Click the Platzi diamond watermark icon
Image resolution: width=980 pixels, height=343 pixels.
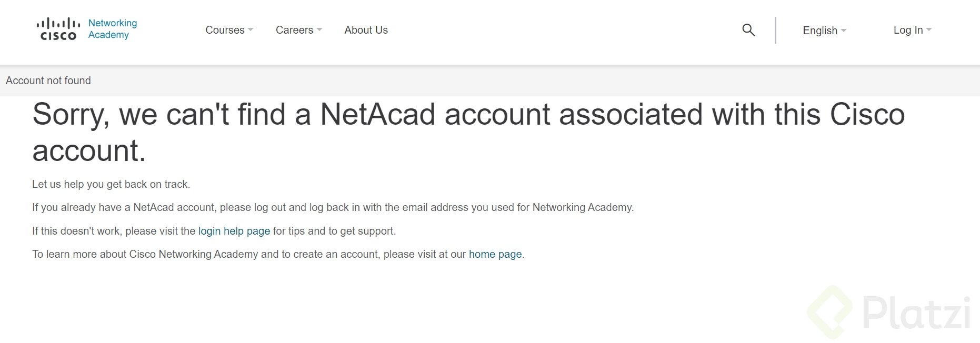pyautogui.click(x=831, y=312)
